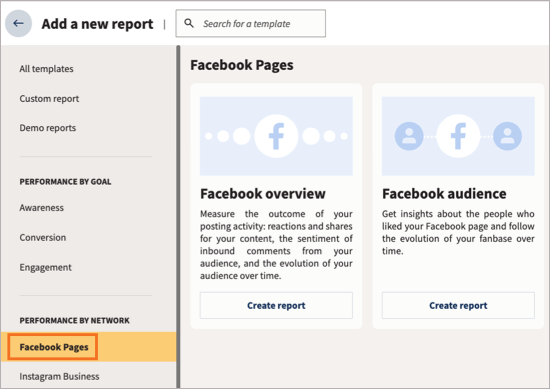The height and width of the screenshot is (389, 550).
Task: Open Instagram Business network item
Action: pos(59,376)
